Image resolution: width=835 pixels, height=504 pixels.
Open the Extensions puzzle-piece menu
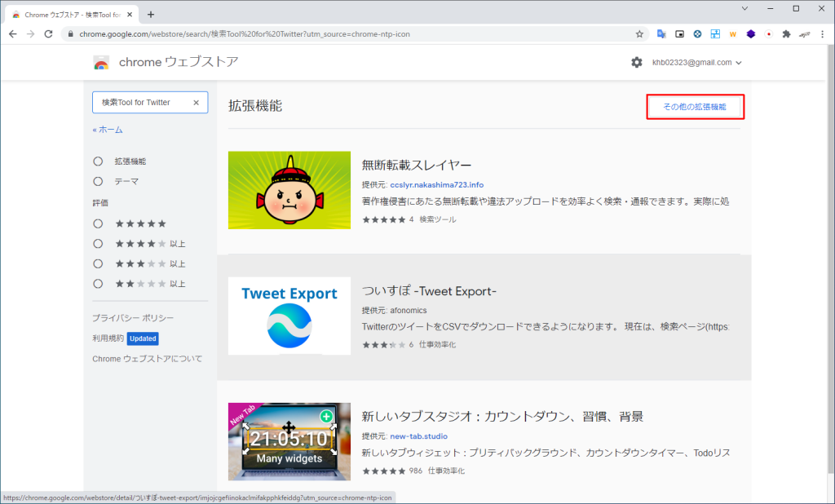coord(787,33)
